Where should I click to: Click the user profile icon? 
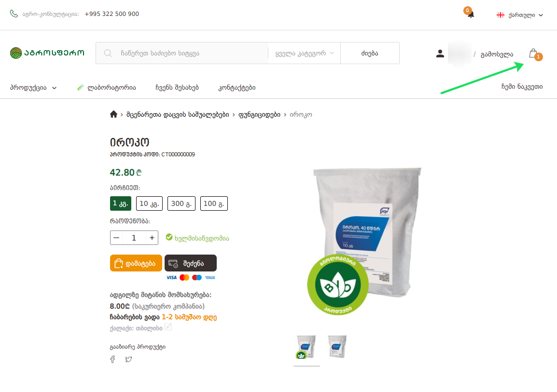pos(440,54)
